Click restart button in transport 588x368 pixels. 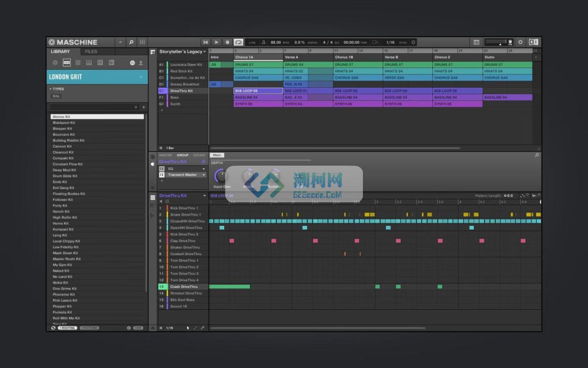coord(206,42)
